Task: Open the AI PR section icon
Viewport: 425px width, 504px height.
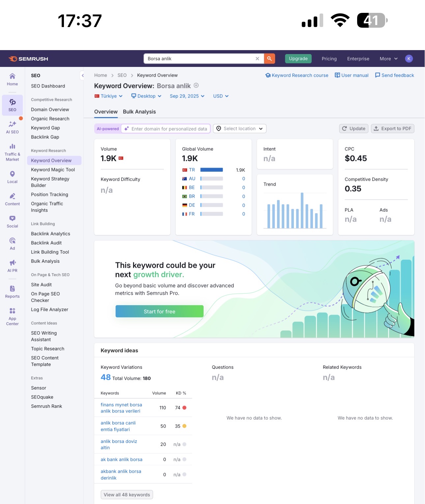Action: coord(12,266)
